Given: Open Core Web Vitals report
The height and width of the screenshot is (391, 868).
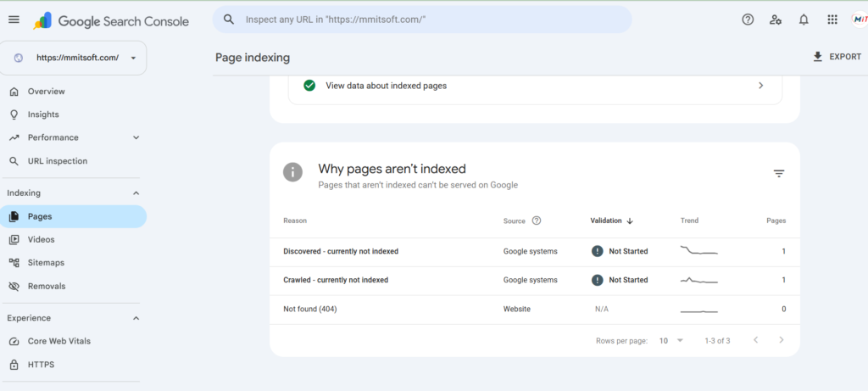Looking at the screenshot, I should click(x=59, y=341).
